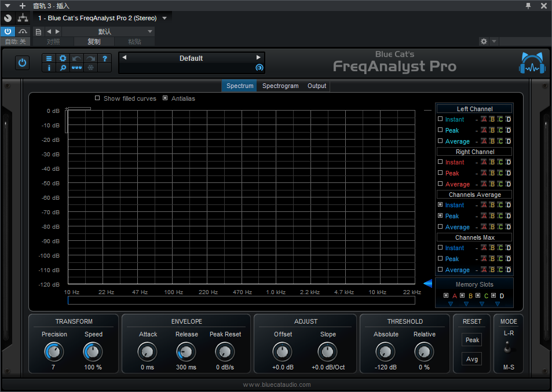This screenshot has width=552, height=392.
Task: Enable Show filled curves checkbox
Action: pos(97,98)
